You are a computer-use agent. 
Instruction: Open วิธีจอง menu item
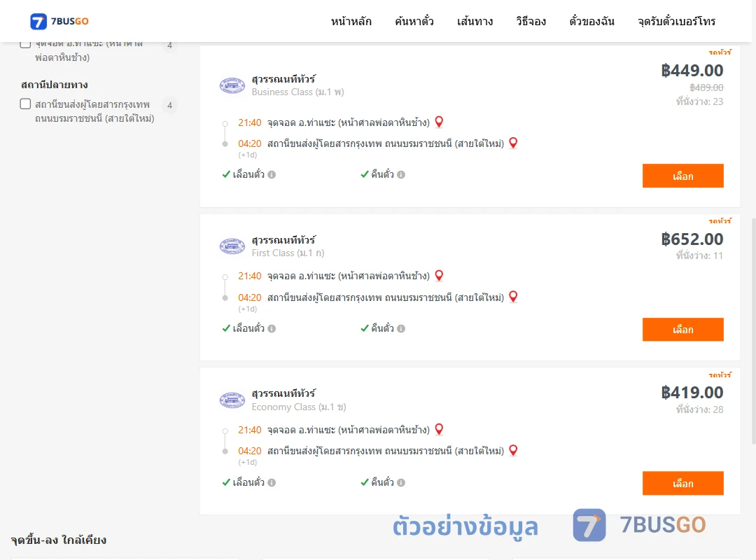click(531, 21)
